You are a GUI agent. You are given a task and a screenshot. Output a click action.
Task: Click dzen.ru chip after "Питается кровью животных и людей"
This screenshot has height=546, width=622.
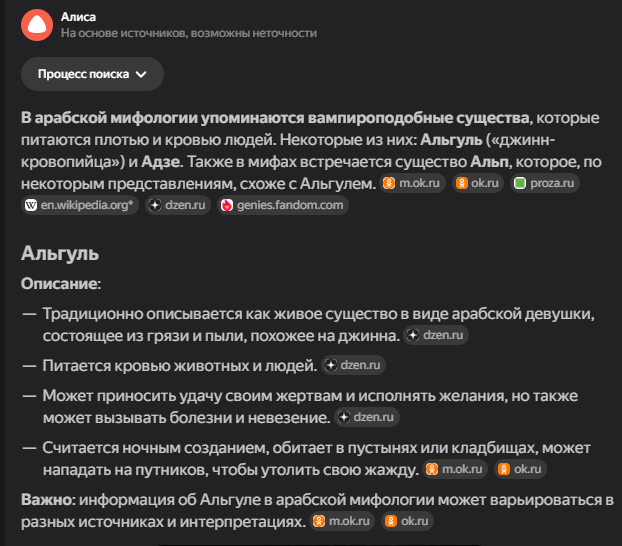pos(354,366)
